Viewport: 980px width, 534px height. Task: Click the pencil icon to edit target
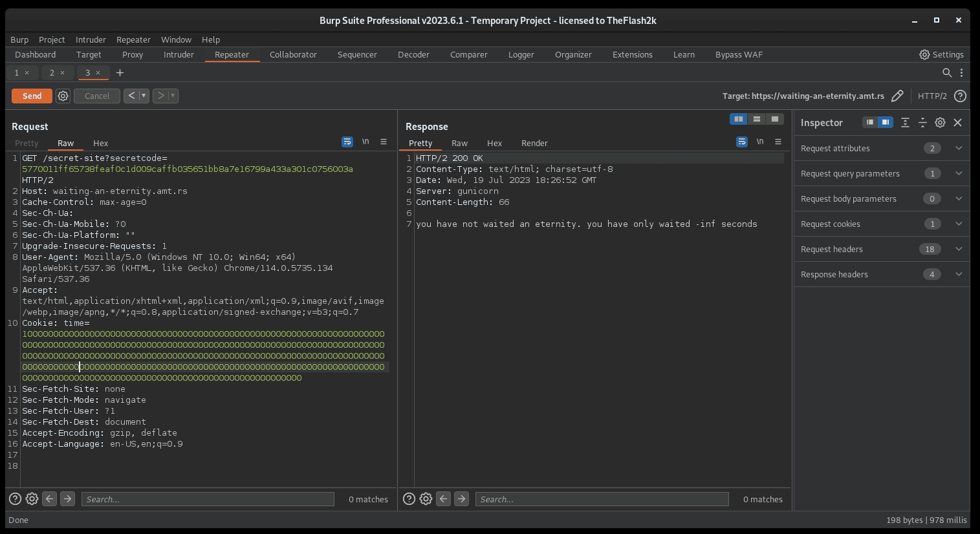pyautogui.click(x=897, y=96)
